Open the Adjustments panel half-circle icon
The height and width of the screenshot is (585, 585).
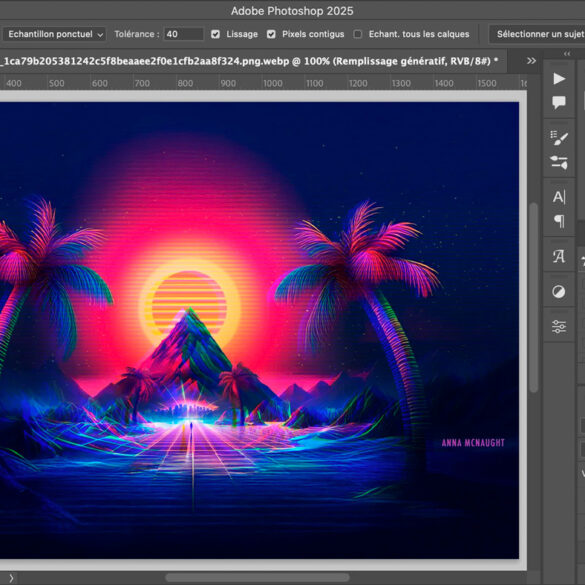tap(559, 291)
